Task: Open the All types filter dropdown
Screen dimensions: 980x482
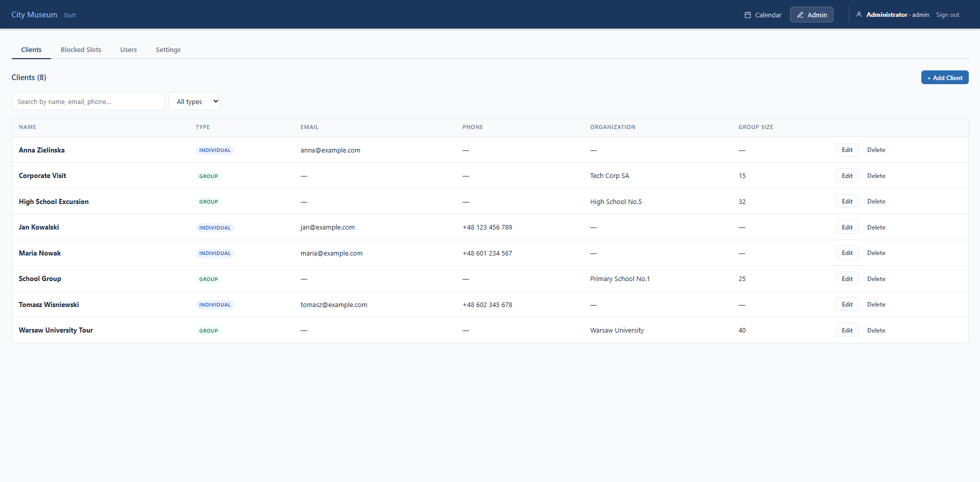Action: coord(194,101)
